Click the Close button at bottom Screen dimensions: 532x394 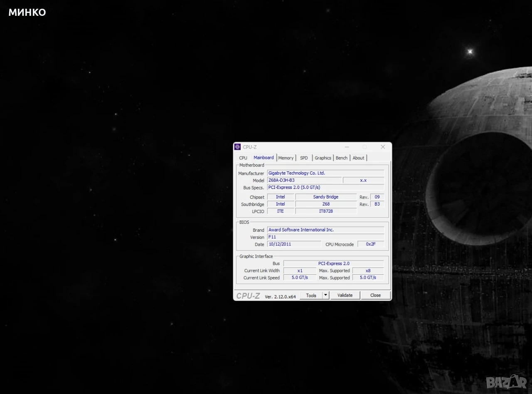pyautogui.click(x=375, y=295)
